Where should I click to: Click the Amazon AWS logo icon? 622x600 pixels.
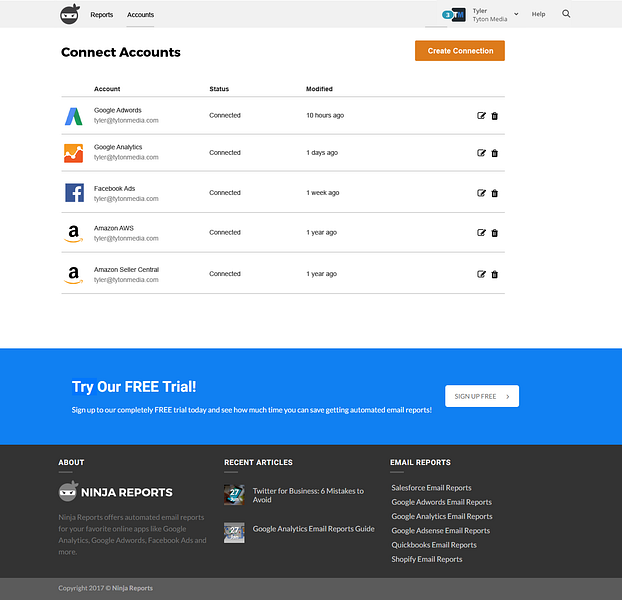[73, 233]
